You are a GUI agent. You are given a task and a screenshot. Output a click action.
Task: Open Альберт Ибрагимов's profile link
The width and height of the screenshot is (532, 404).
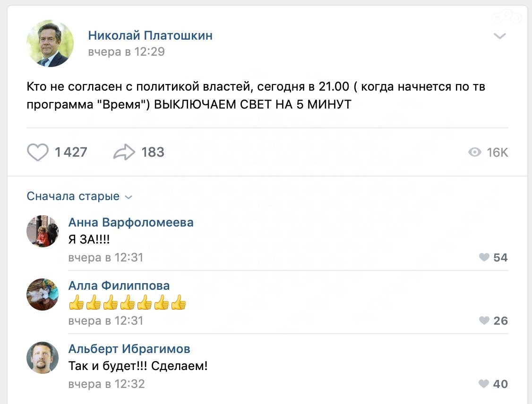pos(129,349)
